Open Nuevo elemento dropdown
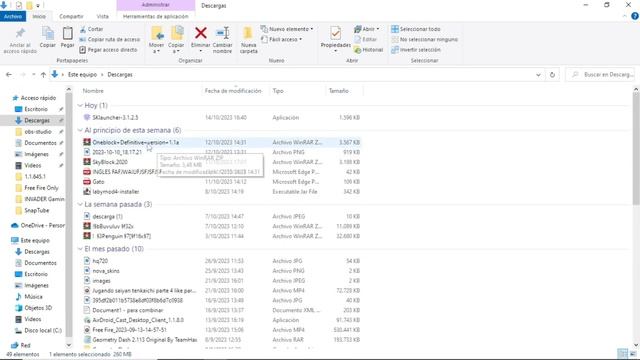Image resolution: width=640 pixels, height=360 pixels. [x=287, y=29]
